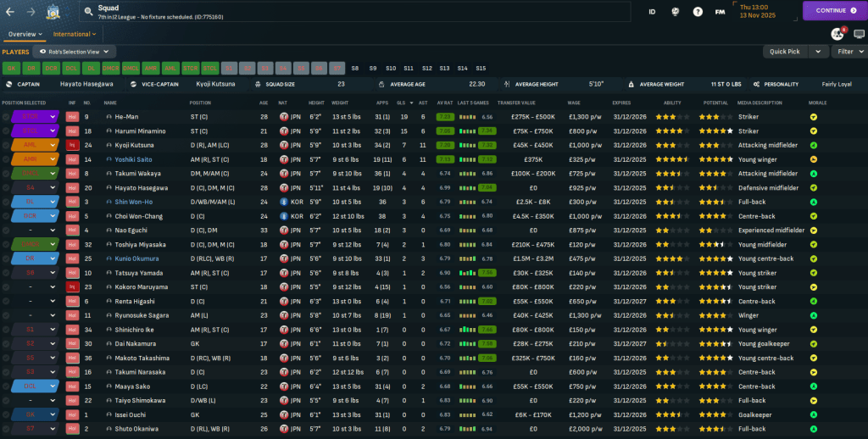
Task: Click the Quick Pick button
Action: [786, 52]
